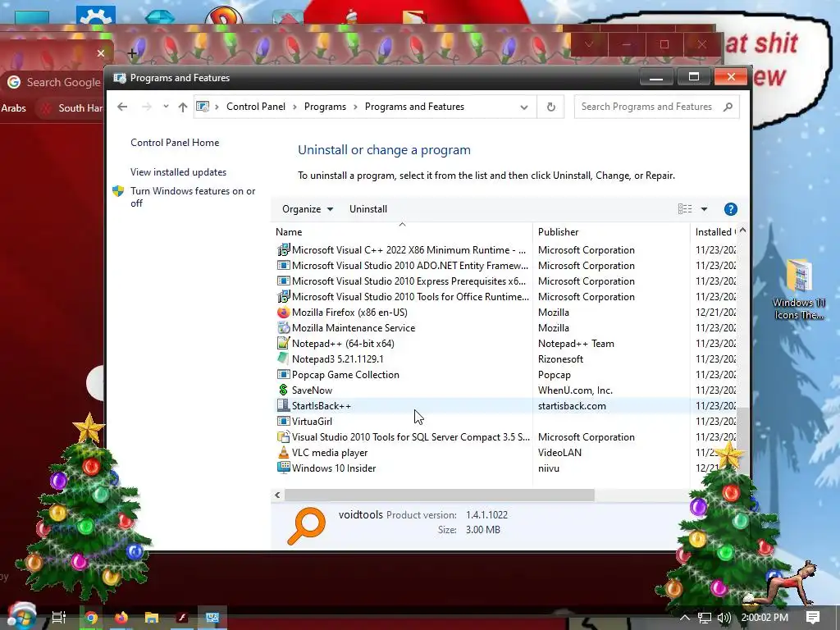Click the Windows 10 Insider icon
The image size is (840, 630).
click(283, 468)
